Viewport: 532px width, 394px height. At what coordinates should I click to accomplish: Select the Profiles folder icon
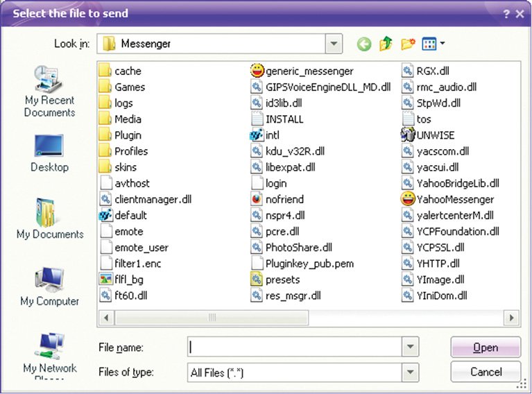[x=105, y=151]
